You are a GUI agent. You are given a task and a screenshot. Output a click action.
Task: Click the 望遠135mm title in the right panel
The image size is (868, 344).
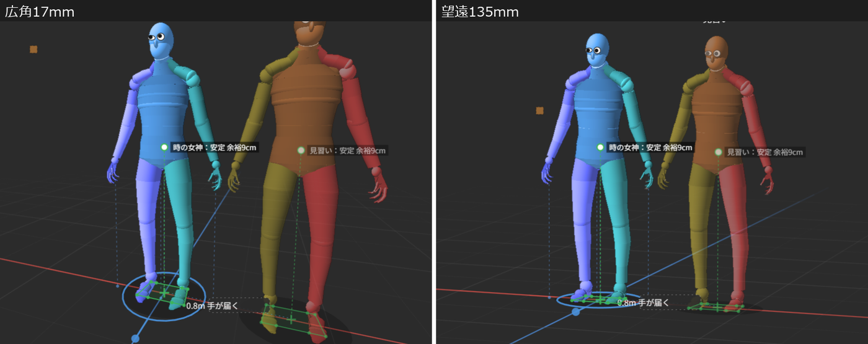[480, 11]
